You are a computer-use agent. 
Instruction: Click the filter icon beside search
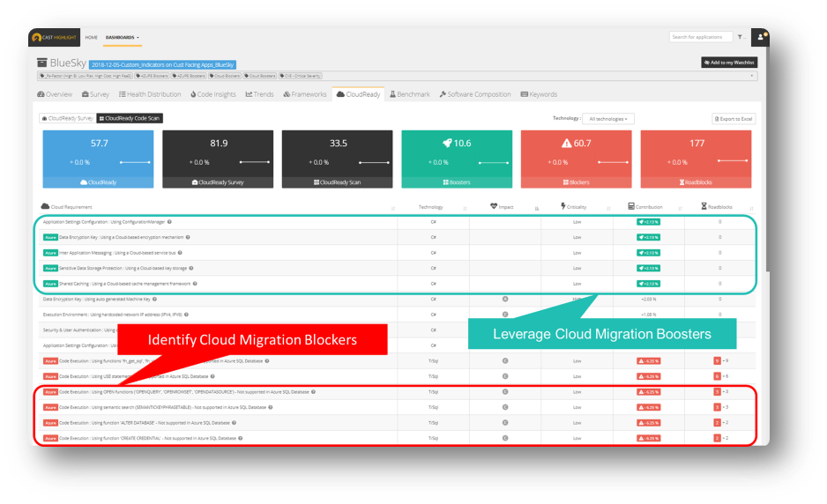(741, 37)
